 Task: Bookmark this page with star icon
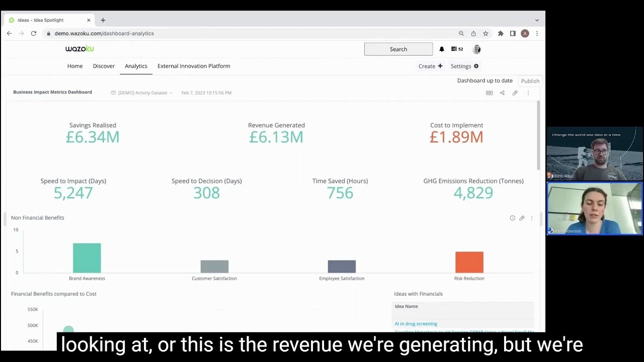(x=486, y=33)
